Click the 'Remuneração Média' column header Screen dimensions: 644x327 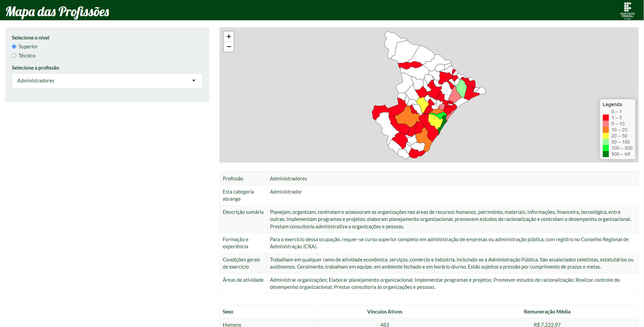(x=547, y=312)
